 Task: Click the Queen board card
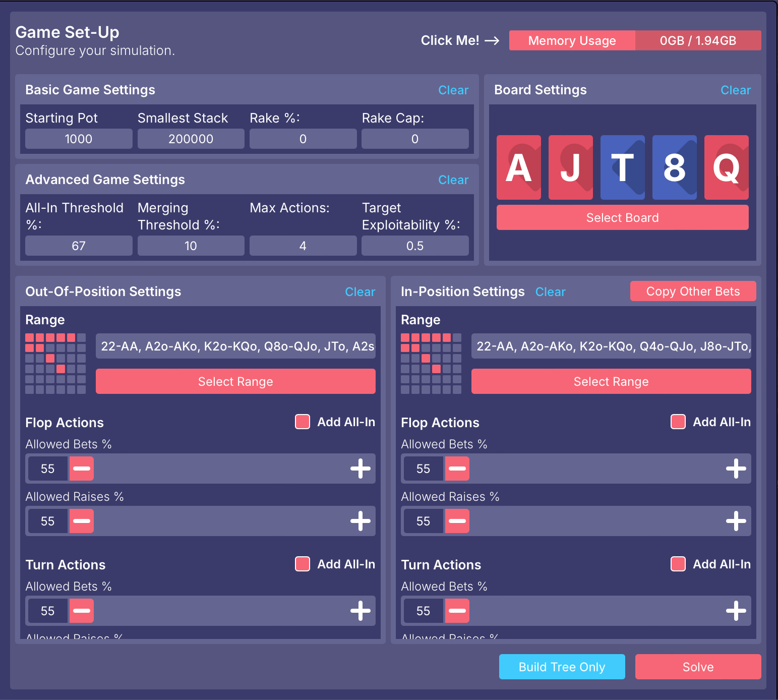pos(727,167)
